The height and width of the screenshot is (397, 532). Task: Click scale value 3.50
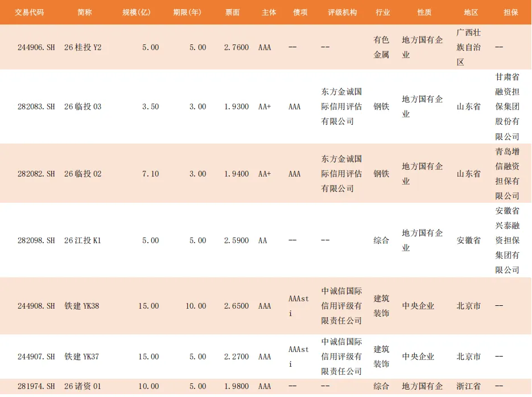[x=151, y=107]
